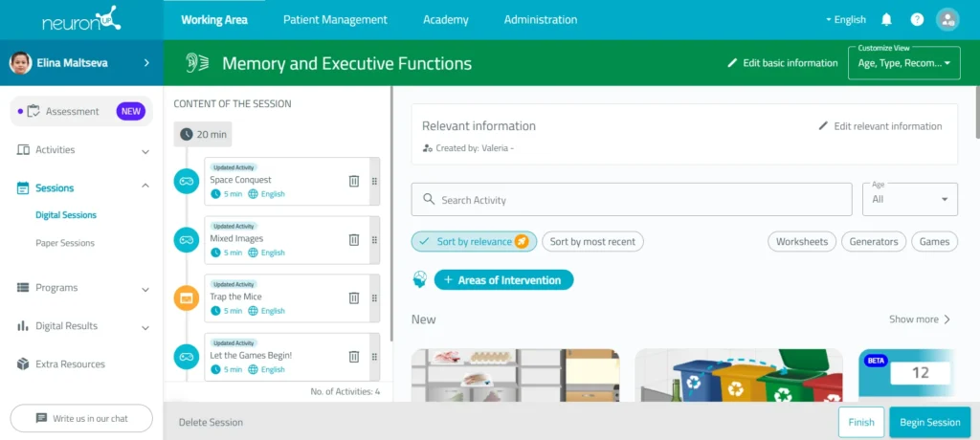The height and width of the screenshot is (440, 980).
Task: Open the Administration tab
Action: click(541, 20)
